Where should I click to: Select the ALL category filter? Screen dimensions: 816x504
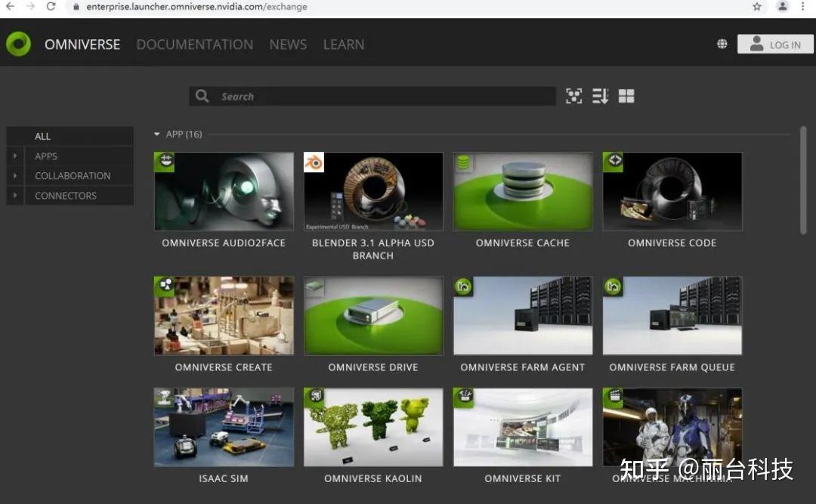tap(42, 136)
